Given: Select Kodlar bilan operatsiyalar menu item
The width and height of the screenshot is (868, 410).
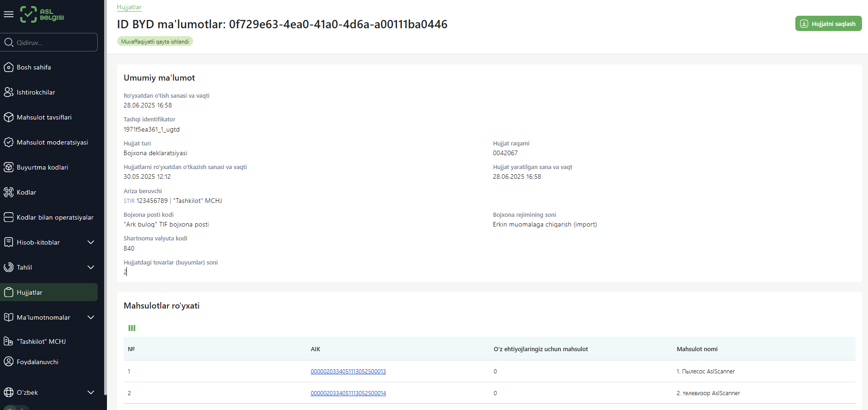Looking at the screenshot, I should coord(55,217).
